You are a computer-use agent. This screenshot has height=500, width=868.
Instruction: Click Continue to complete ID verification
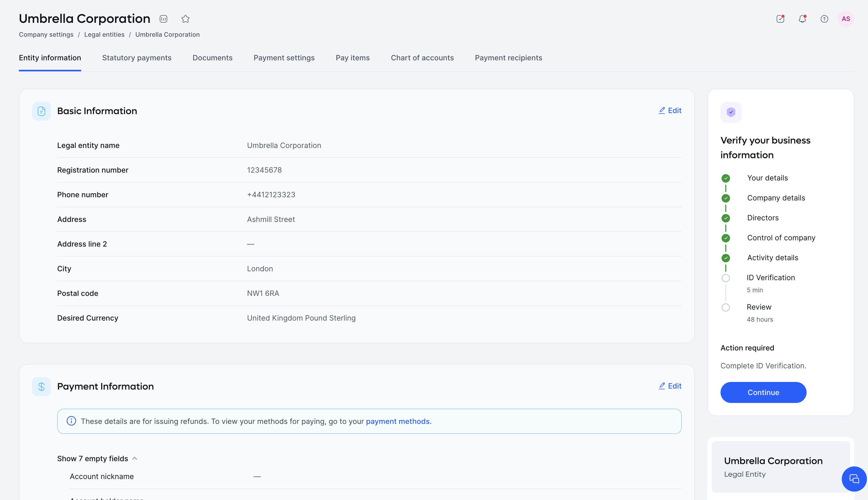(x=763, y=392)
